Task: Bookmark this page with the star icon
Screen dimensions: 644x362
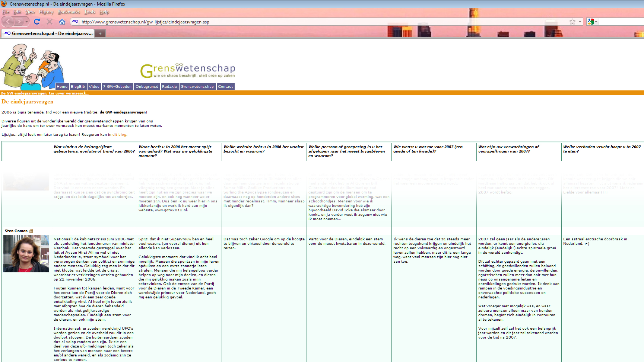Action: point(572,22)
